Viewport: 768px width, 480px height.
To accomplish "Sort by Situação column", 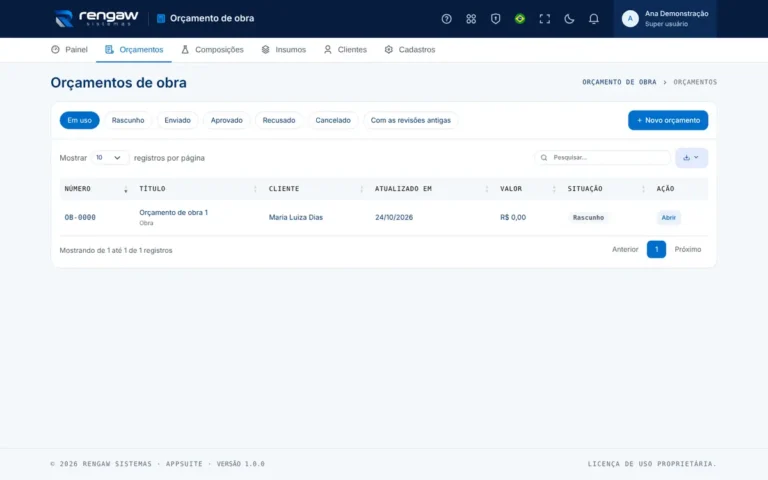I will coord(607,189).
